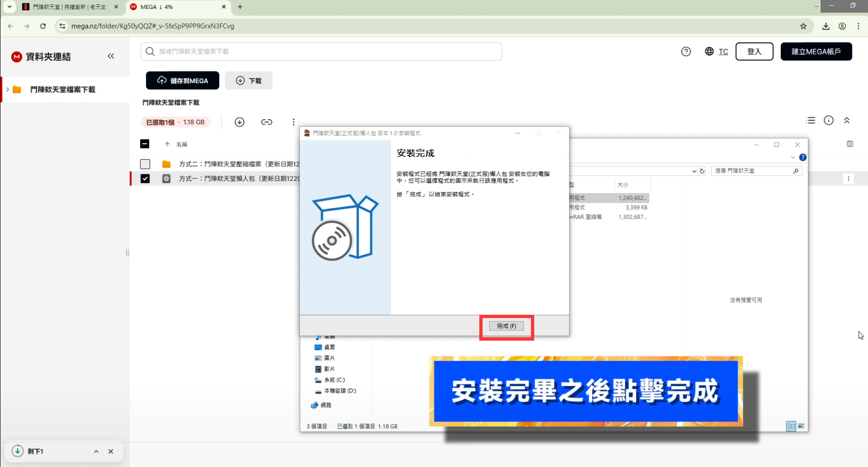Expand the transfer panel with up chevron
868x467 pixels.
click(96, 451)
